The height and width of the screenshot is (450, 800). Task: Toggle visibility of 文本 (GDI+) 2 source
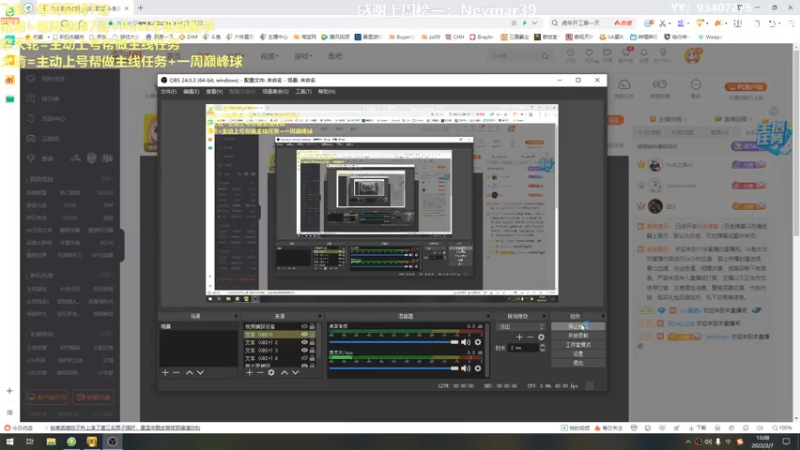304,343
